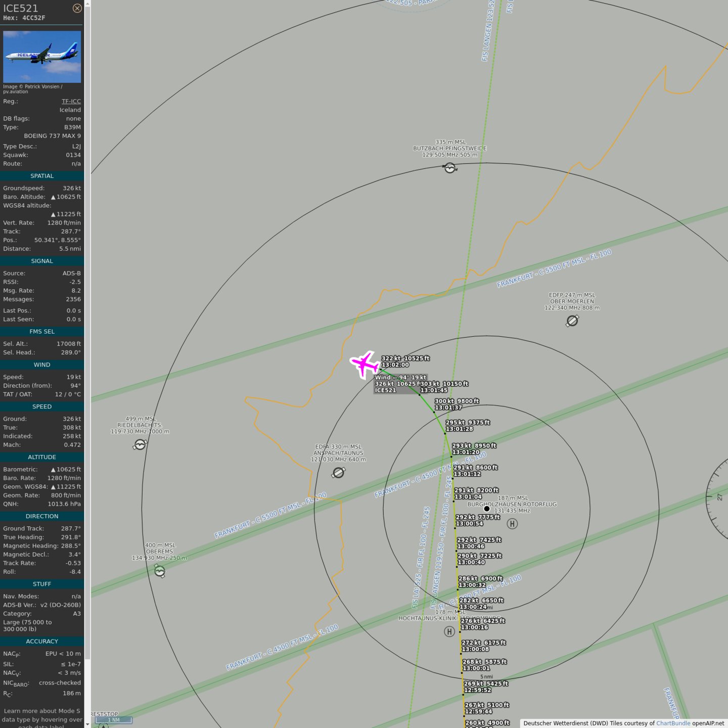The width and height of the screenshot is (728, 728).
Task: Open the Icelandair aircraft photo thumbnail
Action: pos(42,57)
